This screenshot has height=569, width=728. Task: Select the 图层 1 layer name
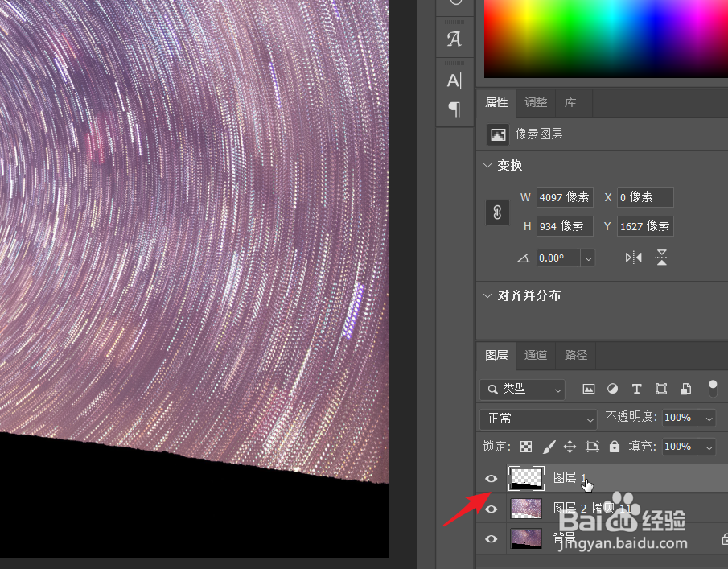click(570, 478)
